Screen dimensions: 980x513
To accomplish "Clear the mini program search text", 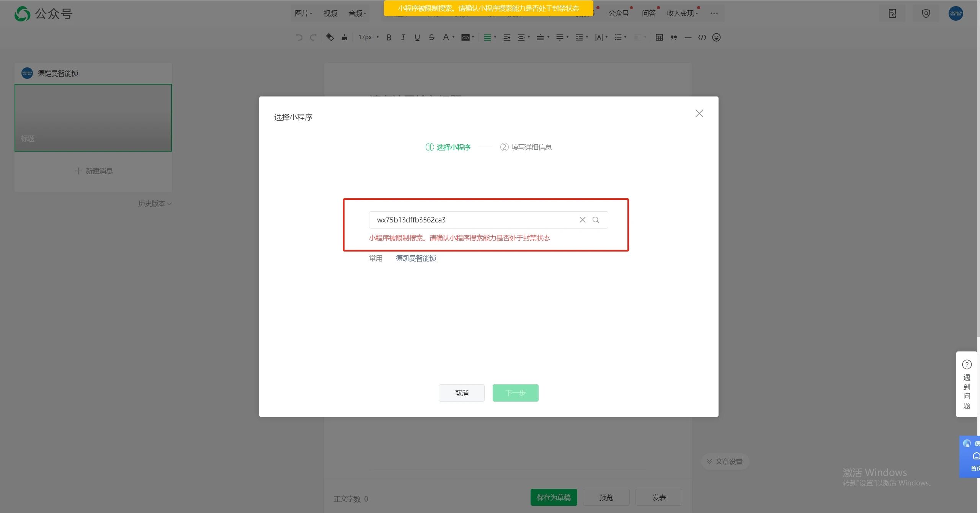I will 582,220.
